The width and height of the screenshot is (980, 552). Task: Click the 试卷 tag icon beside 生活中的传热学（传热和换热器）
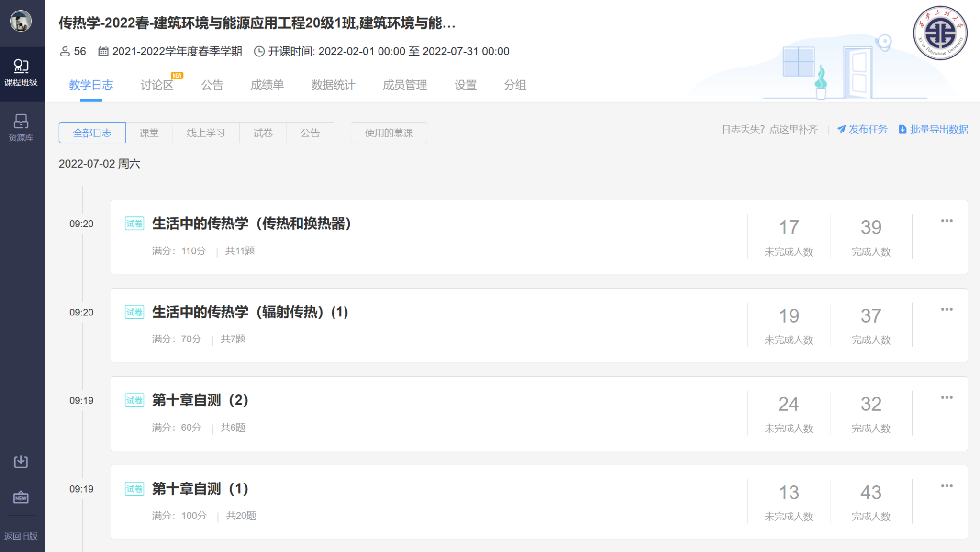pyautogui.click(x=134, y=224)
